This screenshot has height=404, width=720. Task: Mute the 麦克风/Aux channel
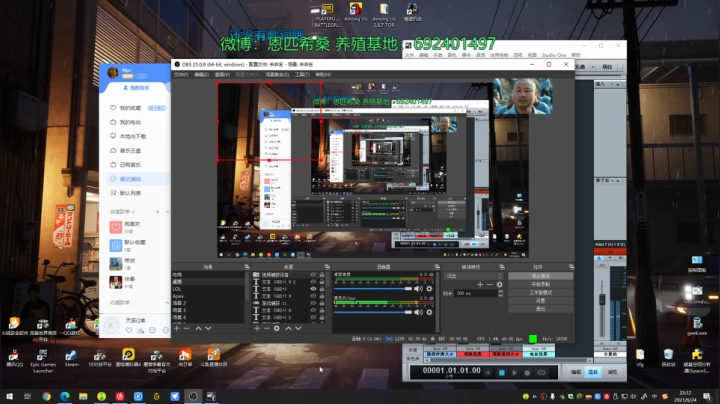click(418, 312)
